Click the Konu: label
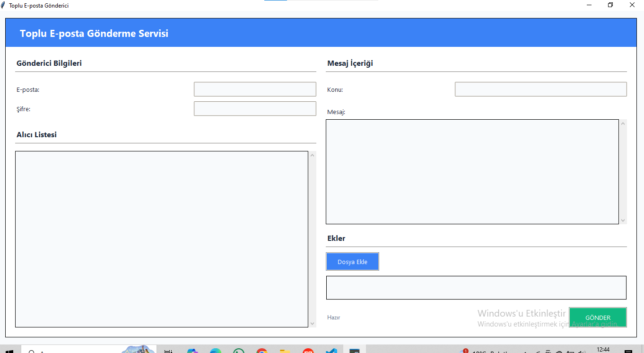Image resolution: width=644 pixels, height=353 pixels. click(335, 89)
